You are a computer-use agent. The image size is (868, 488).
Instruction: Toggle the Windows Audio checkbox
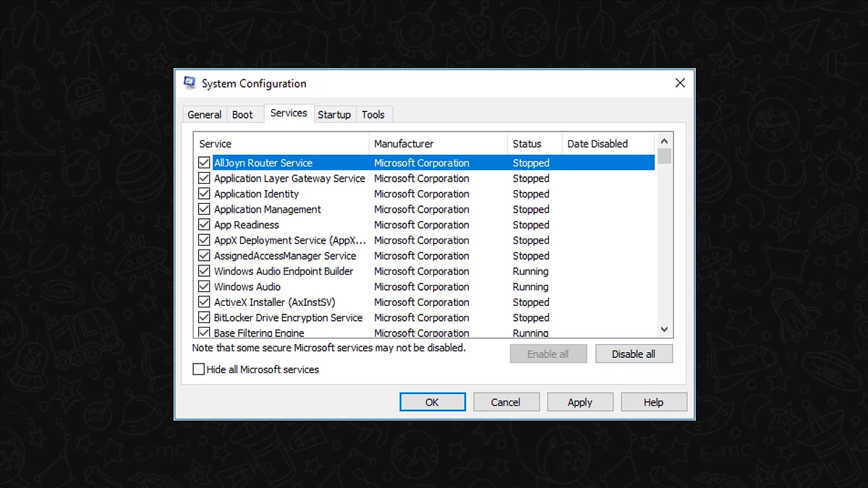pyautogui.click(x=204, y=286)
